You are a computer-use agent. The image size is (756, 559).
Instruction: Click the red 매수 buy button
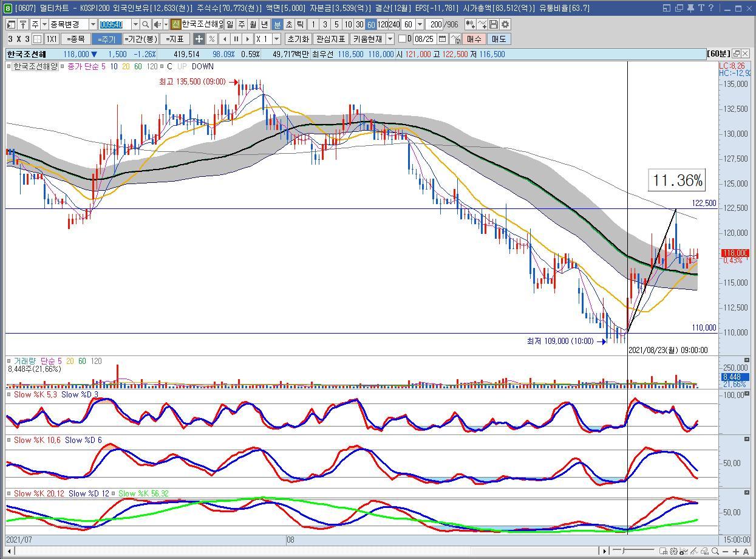coord(474,39)
